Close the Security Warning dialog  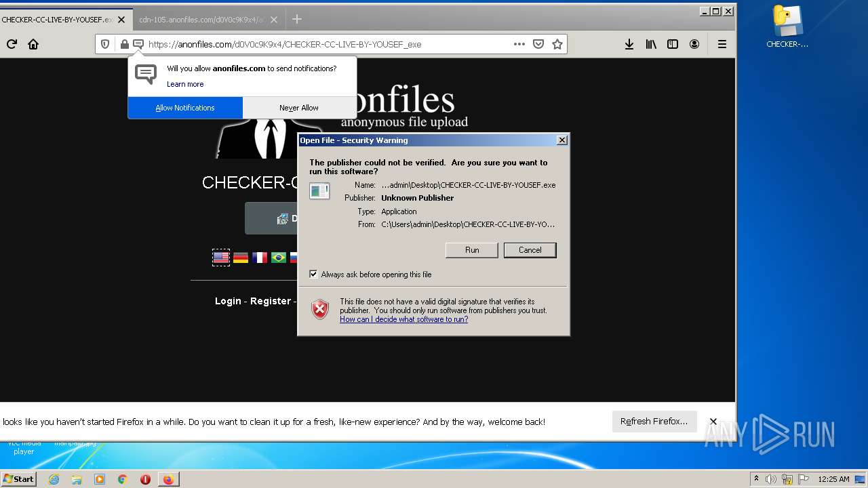562,140
